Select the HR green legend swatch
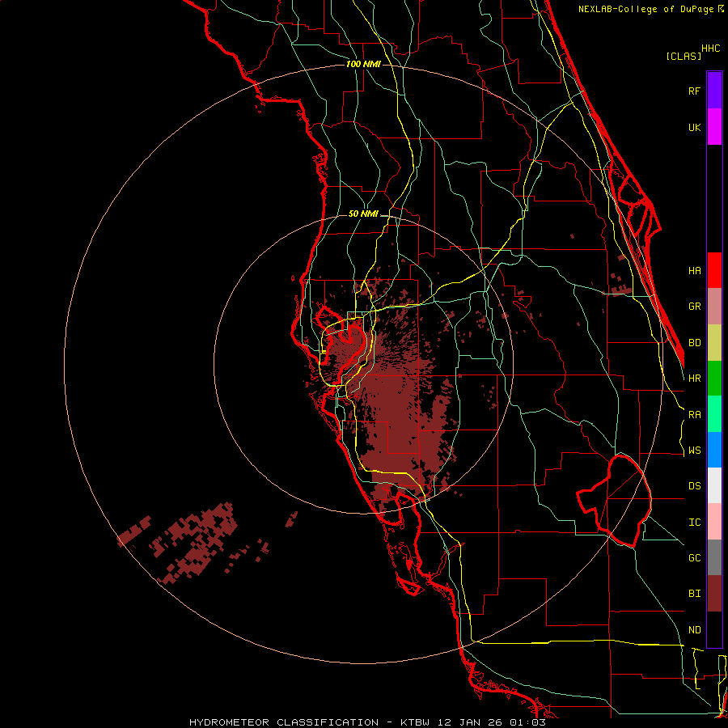The height and width of the screenshot is (728, 728). coord(714,379)
